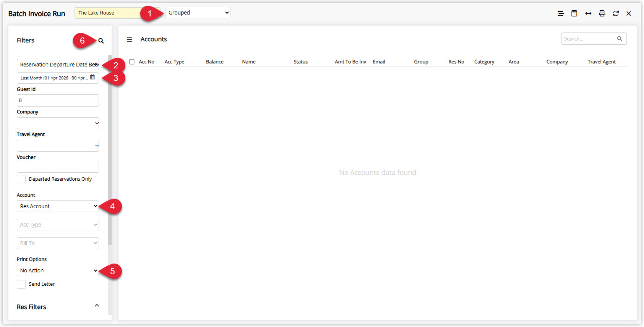This screenshot has height=327, width=644.
Task: Sort by Acc Type column header
Action: click(174, 62)
